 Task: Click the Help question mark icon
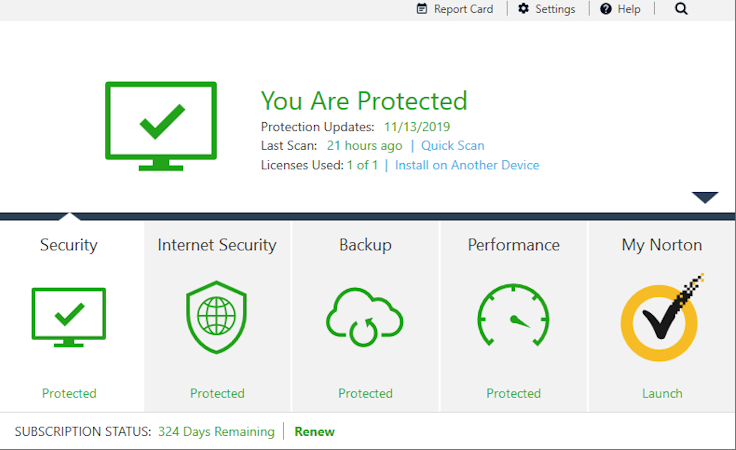606,9
